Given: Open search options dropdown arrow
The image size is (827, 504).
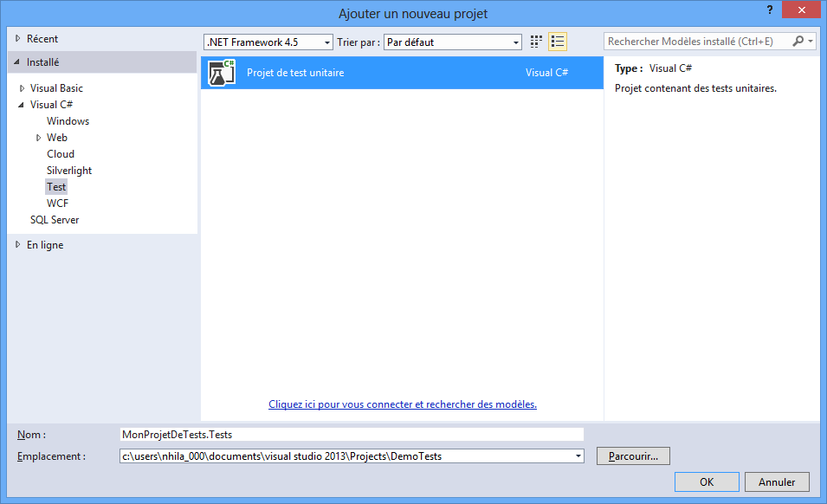Looking at the screenshot, I should (811, 41).
